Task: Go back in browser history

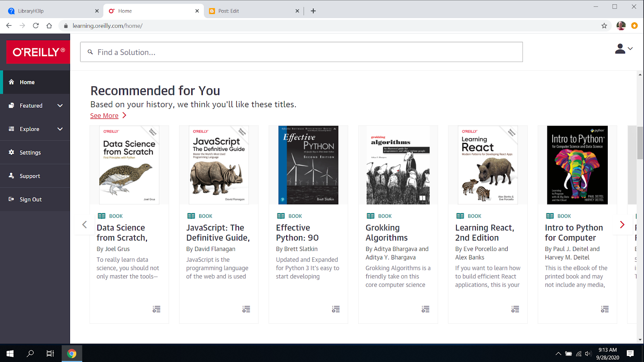Action: [9, 26]
